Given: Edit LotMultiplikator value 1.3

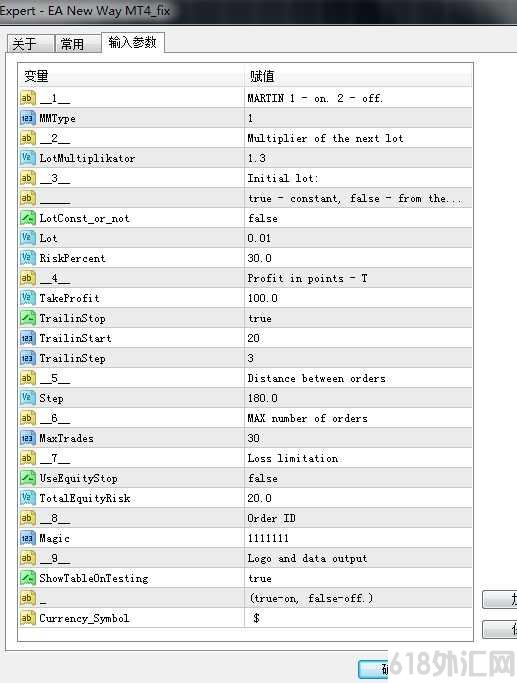Looking at the screenshot, I should click(x=358, y=158).
